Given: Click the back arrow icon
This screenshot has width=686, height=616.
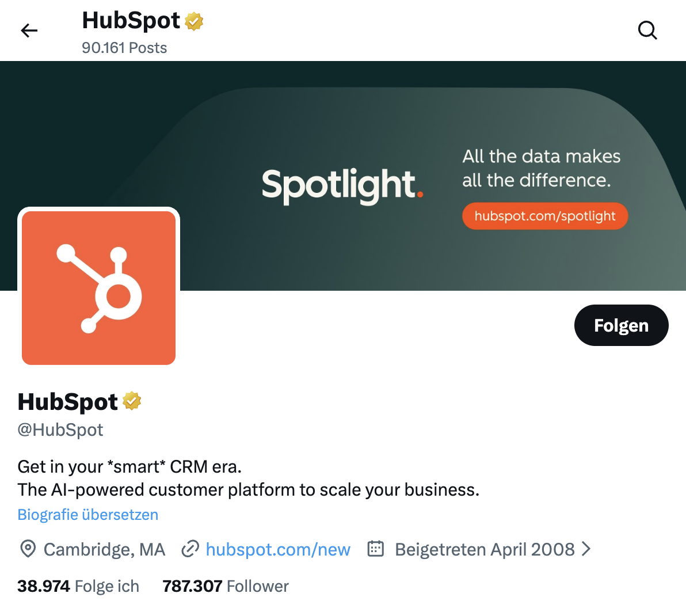Looking at the screenshot, I should click(29, 31).
